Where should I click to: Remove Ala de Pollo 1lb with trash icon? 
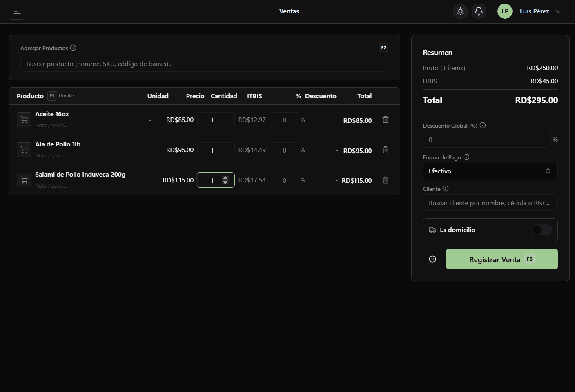(385, 150)
